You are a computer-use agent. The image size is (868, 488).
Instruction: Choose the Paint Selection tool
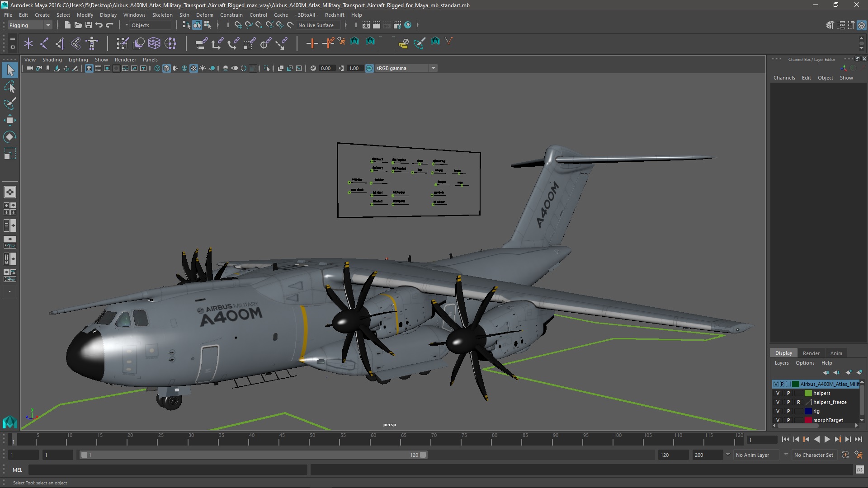coord(10,103)
